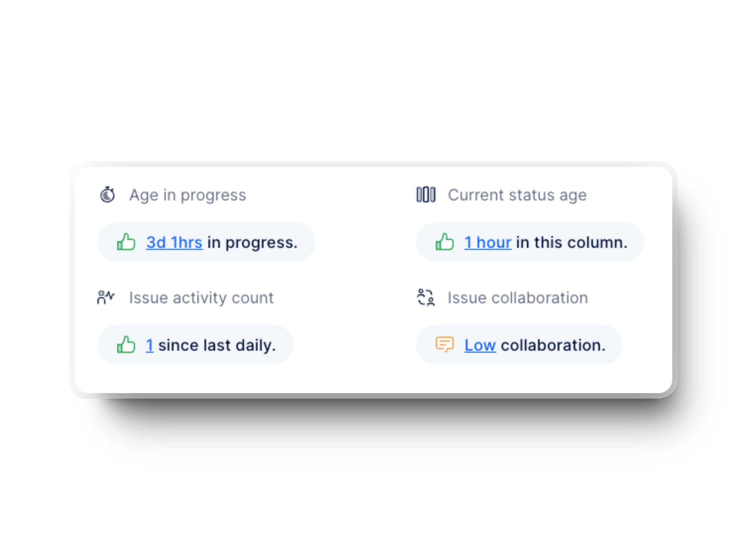Image resolution: width=747 pixels, height=560 pixels.
Task: Click the Issue activity count label
Action: tap(201, 297)
